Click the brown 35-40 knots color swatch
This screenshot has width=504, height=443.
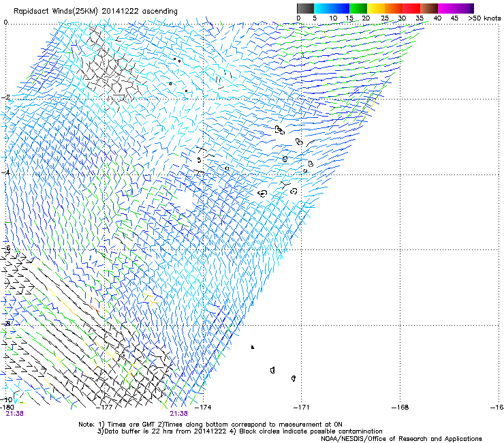click(x=429, y=8)
